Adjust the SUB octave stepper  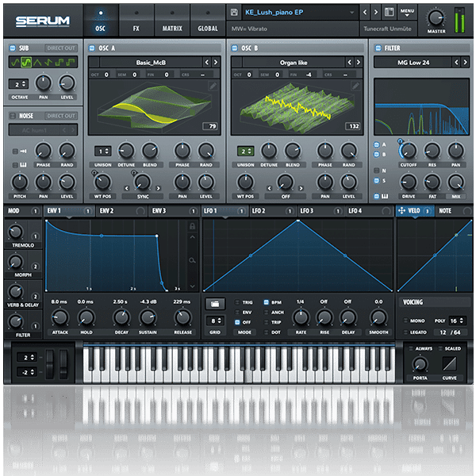pyautogui.click(x=18, y=84)
